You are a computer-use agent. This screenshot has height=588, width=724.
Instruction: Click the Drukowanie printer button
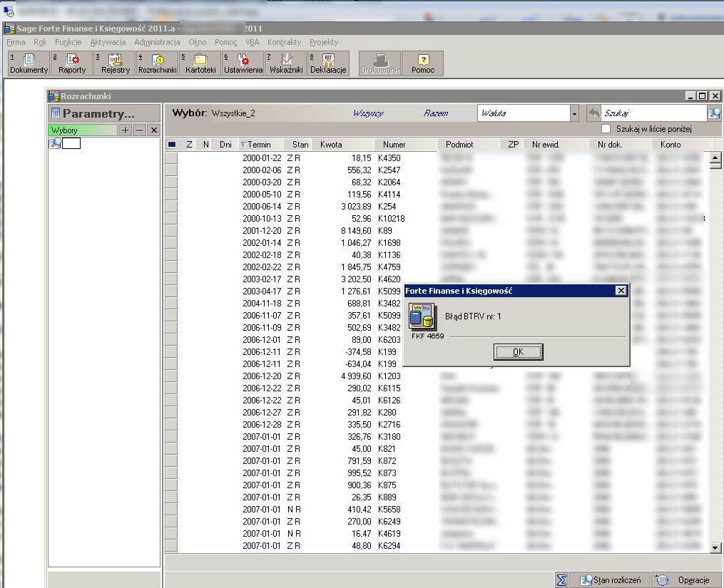380,63
